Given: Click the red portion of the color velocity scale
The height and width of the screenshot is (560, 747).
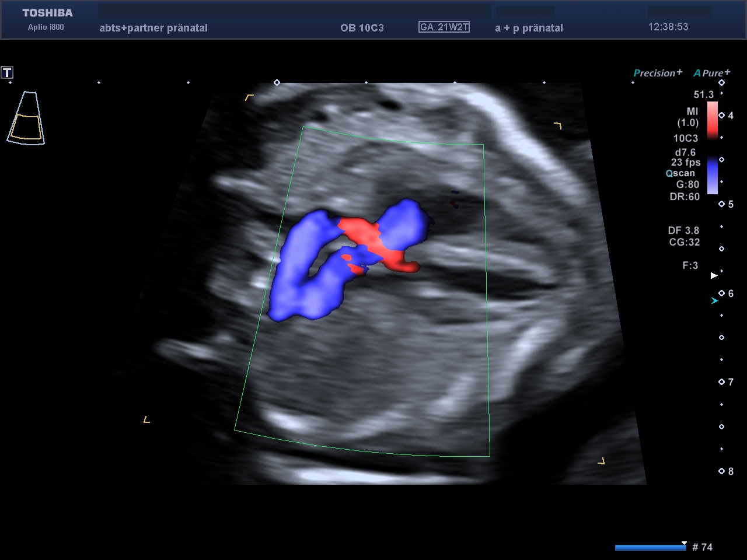Looking at the screenshot, I should point(713,120).
